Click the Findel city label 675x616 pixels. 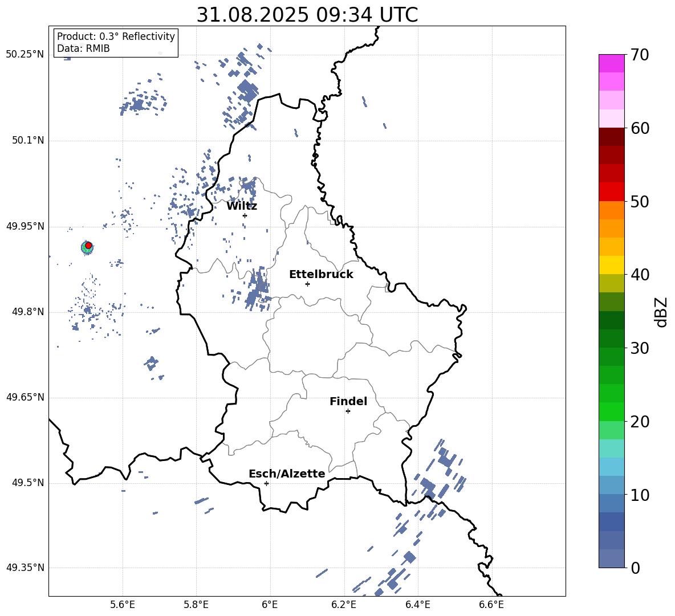pos(348,401)
